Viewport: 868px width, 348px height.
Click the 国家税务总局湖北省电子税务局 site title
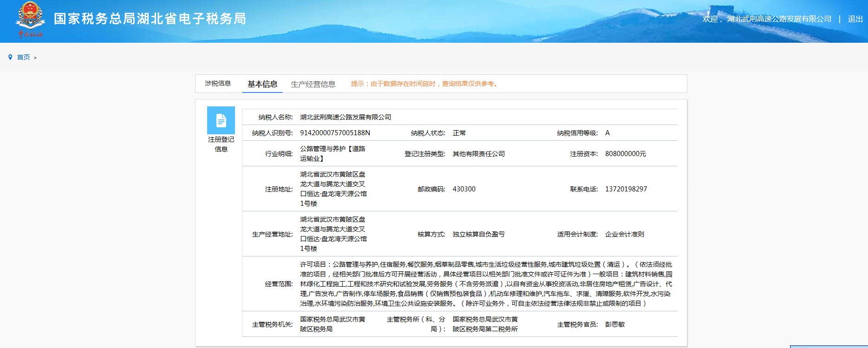pyautogui.click(x=150, y=19)
